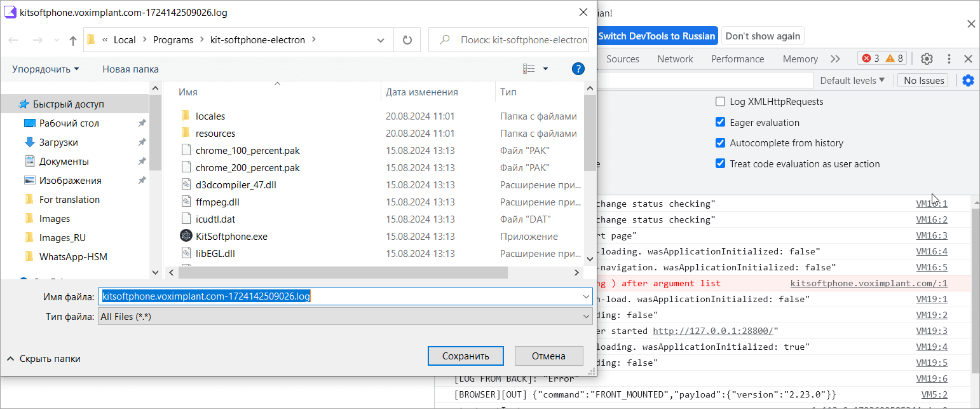The image size is (980, 409).
Task: Click Switch DevTools to Russian
Action: tap(657, 36)
